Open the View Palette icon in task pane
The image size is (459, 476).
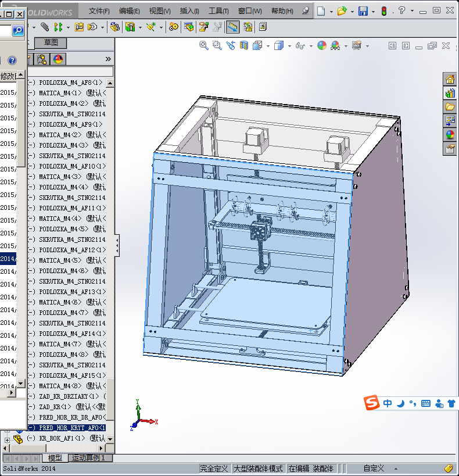[x=450, y=121]
